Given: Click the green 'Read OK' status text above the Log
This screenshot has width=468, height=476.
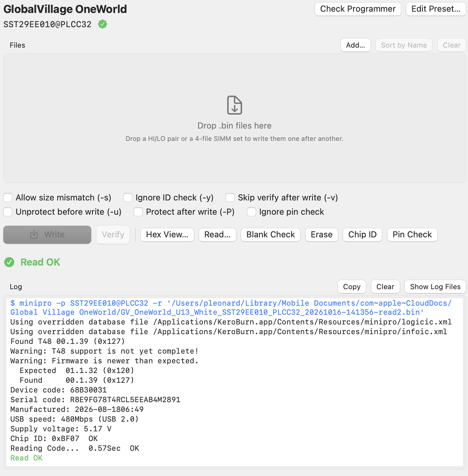Looking at the screenshot, I should pyautogui.click(x=40, y=262).
